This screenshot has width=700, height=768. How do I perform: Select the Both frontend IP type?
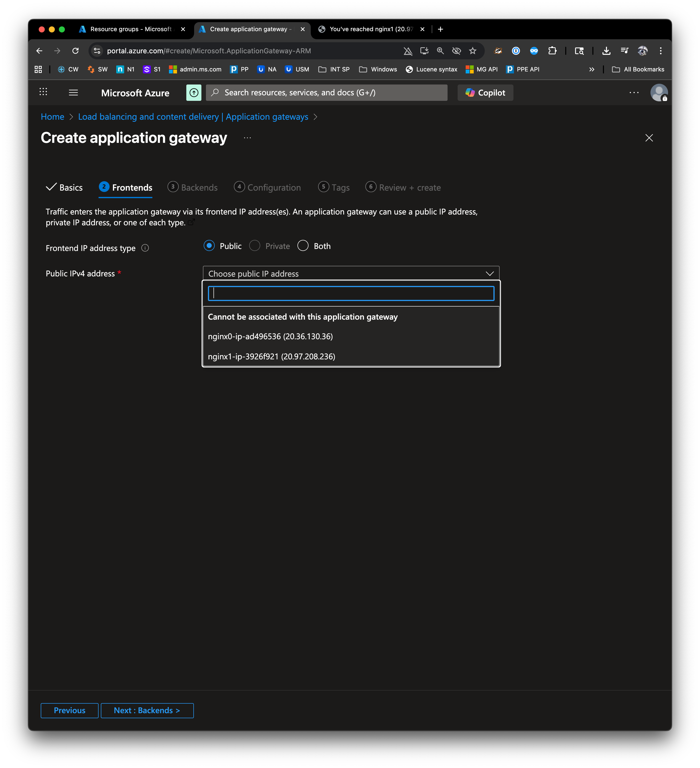[303, 246]
